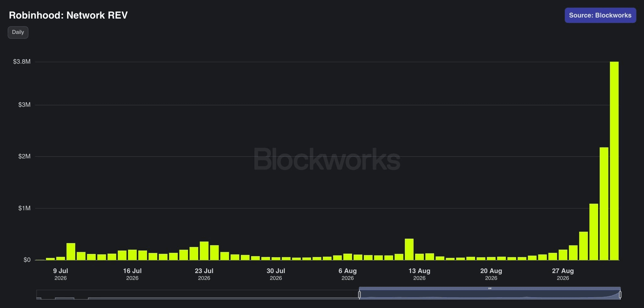This screenshot has height=308, width=644.
Task: Click the $2M y-axis label
Action: [x=24, y=156]
